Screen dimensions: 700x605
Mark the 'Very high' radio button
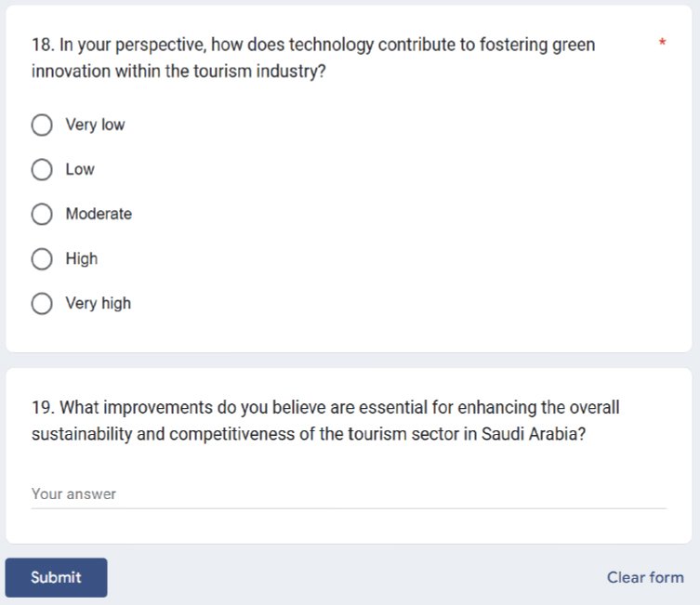click(x=42, y=303)
